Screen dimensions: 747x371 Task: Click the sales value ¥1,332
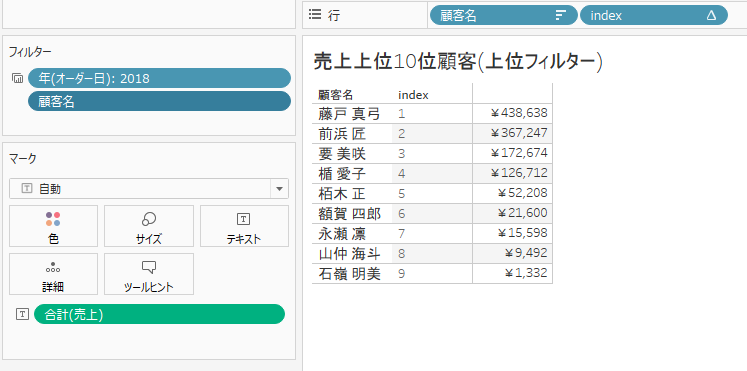[526, 273]
